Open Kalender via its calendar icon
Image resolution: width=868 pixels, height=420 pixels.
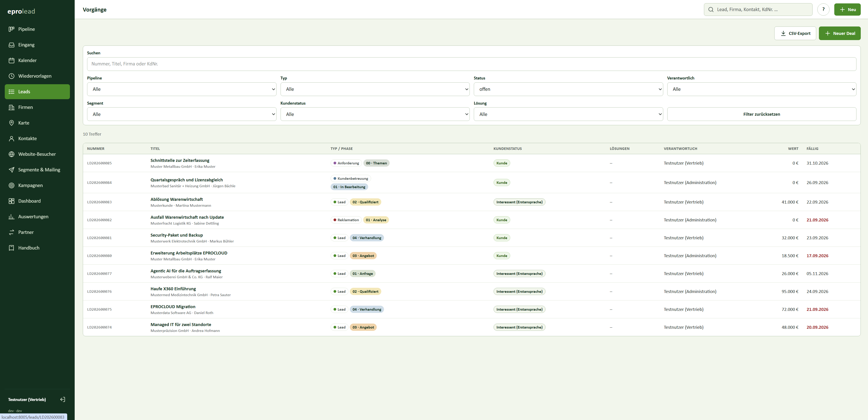click(12, 60)
